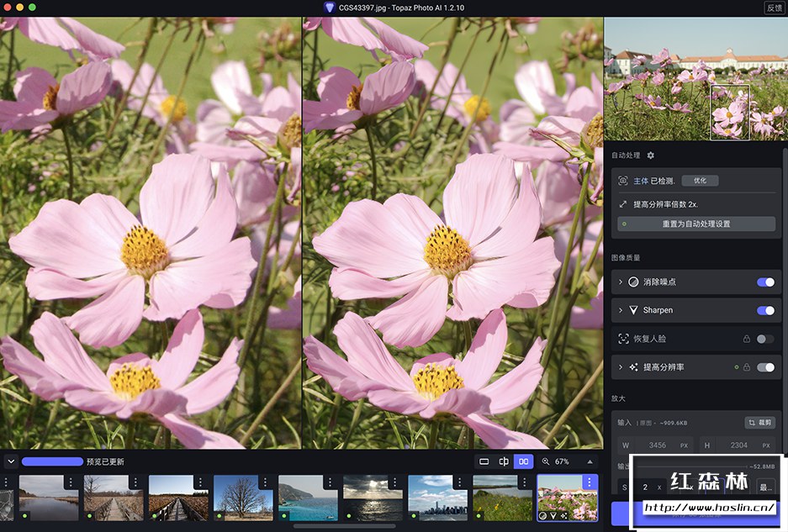Switch to single image view mode
Image resolution: width=788 pixels, height=532 pixels.
coord(484,461)
